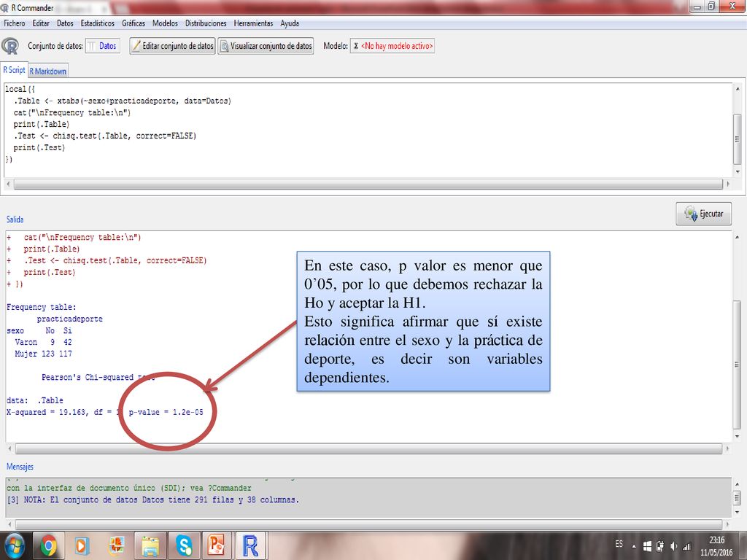Click the No hay modelo activo button
747x560 pixels.
coord(392,46)
